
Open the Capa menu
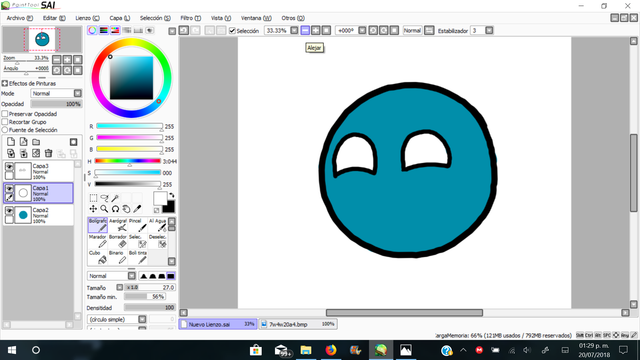[119, 18]
